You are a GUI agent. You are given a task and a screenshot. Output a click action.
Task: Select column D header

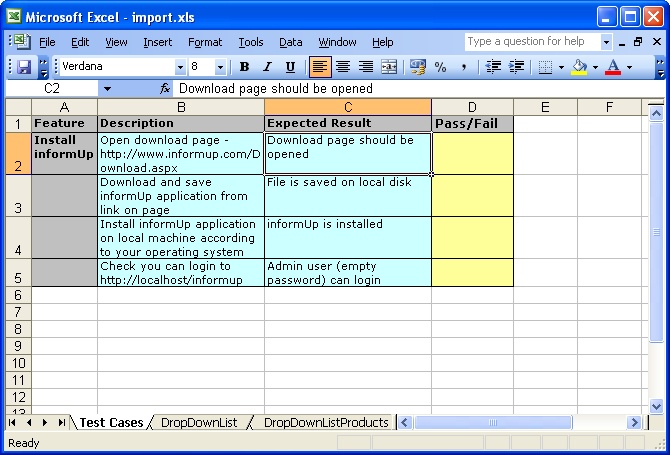[x=472, y=107]
